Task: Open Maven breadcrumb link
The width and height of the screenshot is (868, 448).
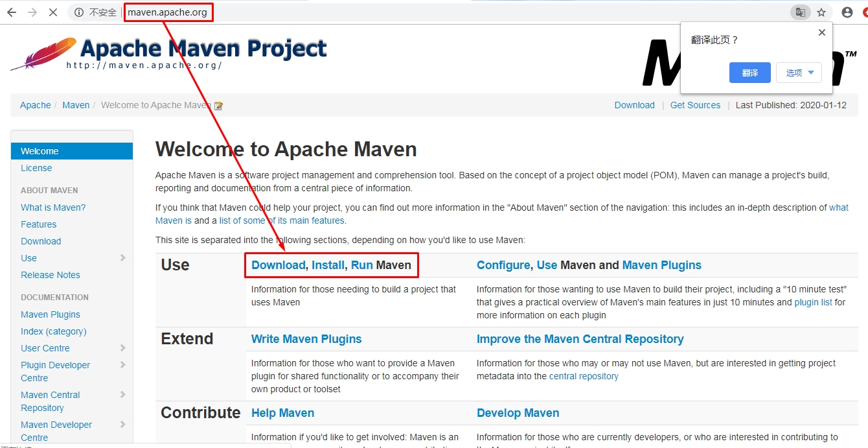Action: click(76, 105)
